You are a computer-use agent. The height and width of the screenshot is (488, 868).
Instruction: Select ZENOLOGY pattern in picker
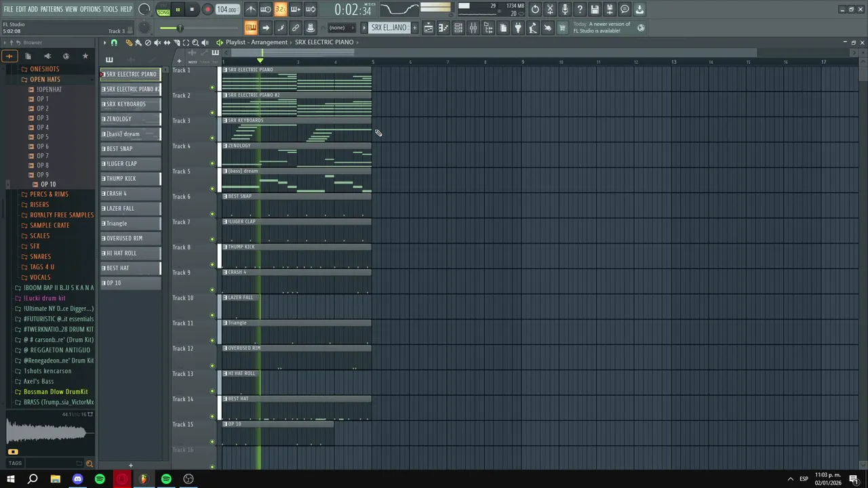coord(131,119)
